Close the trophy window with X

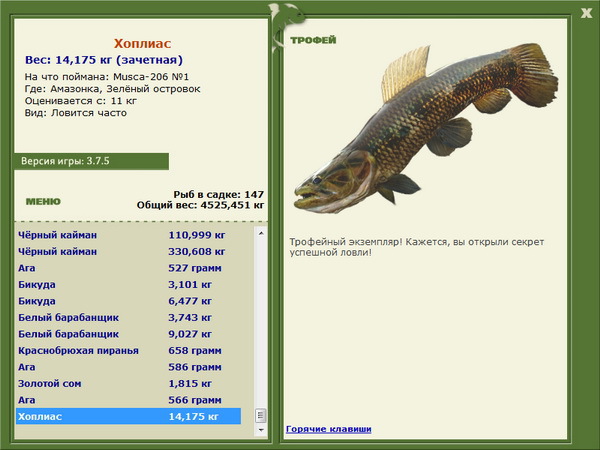[x=586, y=13]
